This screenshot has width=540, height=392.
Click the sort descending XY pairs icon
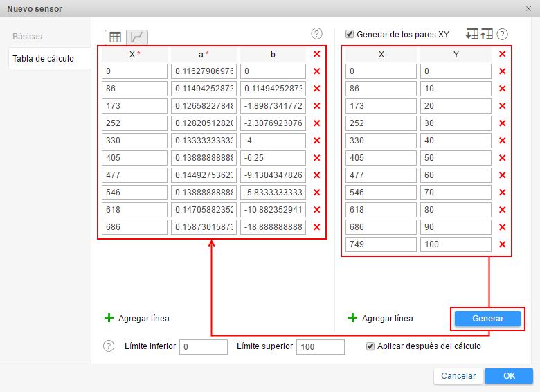(472, 34)
